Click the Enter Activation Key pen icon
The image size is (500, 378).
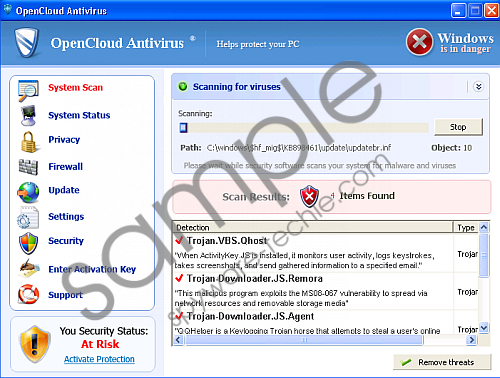[29, 269]
